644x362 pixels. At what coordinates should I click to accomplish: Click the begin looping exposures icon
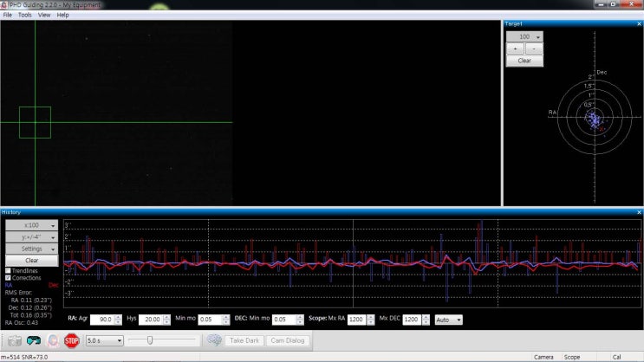point(34,340)
